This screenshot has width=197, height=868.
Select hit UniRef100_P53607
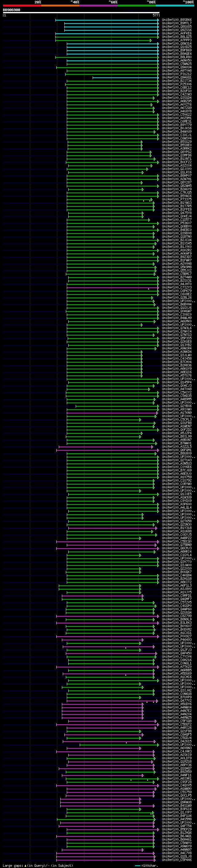click(x=176, y=223)
